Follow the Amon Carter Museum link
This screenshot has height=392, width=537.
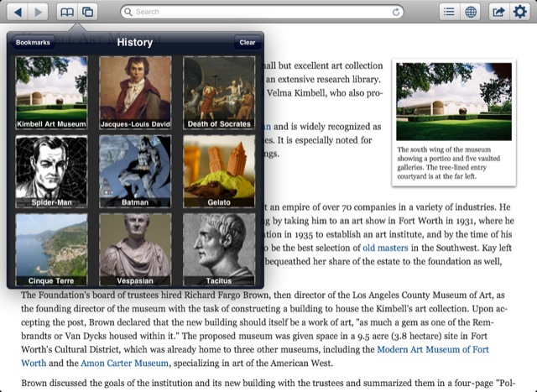125,363
